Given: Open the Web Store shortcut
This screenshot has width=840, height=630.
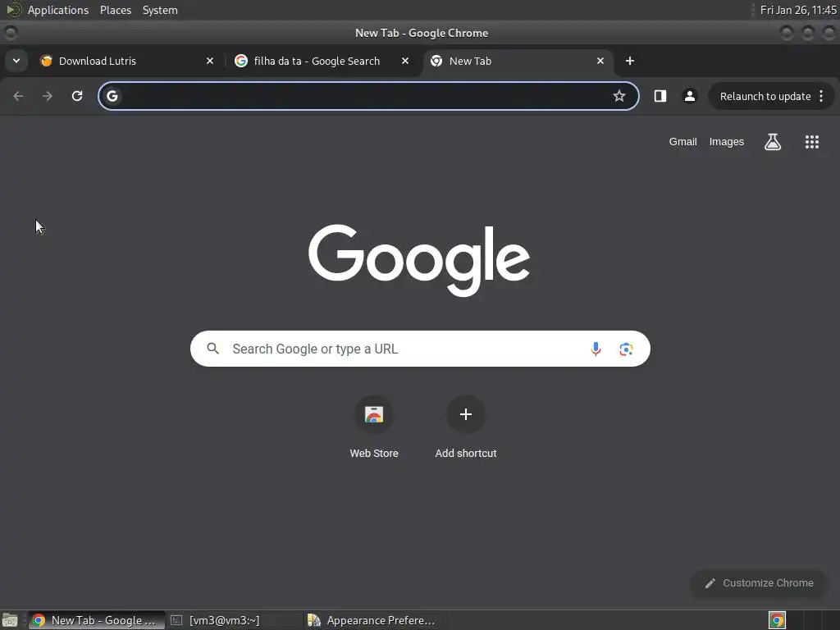Looking at the screenshot, I should [x=374, y=427].
